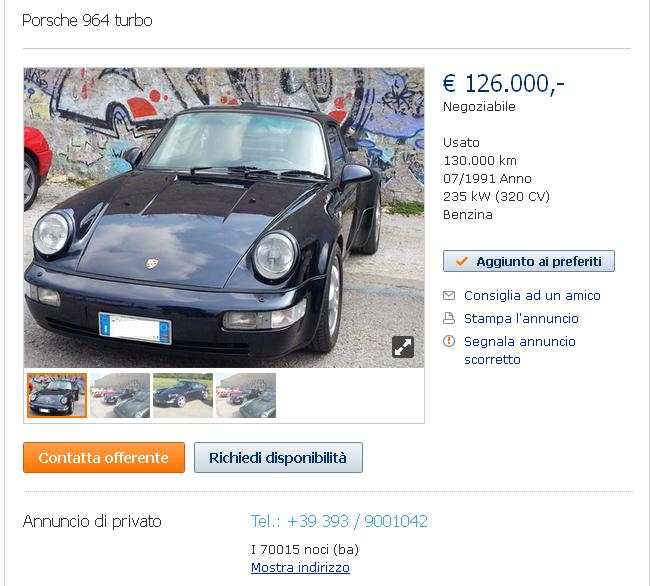Toggle the Aggiunto ai preferiti button
650x586 pixels.
click(x=529, y=261)
